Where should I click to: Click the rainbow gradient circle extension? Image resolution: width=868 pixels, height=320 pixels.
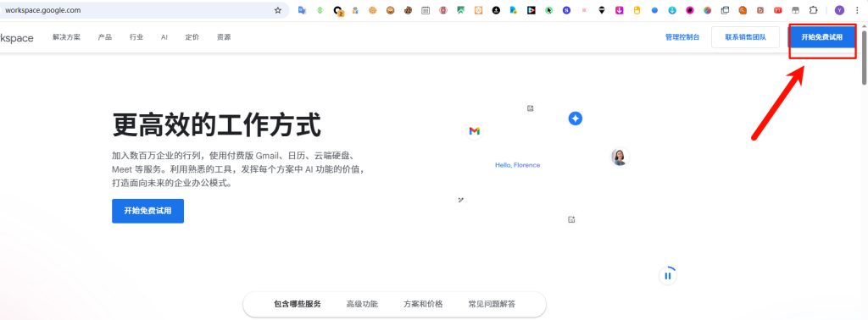click(x=708, y=10)
